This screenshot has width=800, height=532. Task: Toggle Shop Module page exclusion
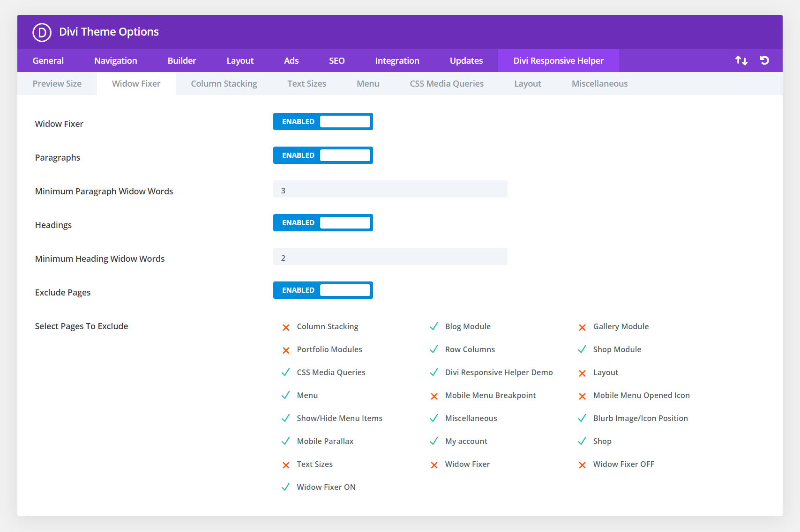[x=582, y=349]
